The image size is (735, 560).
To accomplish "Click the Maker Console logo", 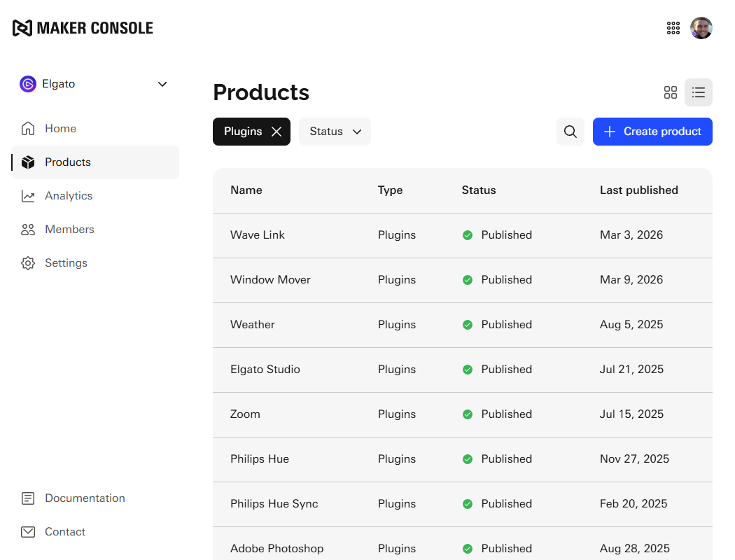I will (83, 28).
